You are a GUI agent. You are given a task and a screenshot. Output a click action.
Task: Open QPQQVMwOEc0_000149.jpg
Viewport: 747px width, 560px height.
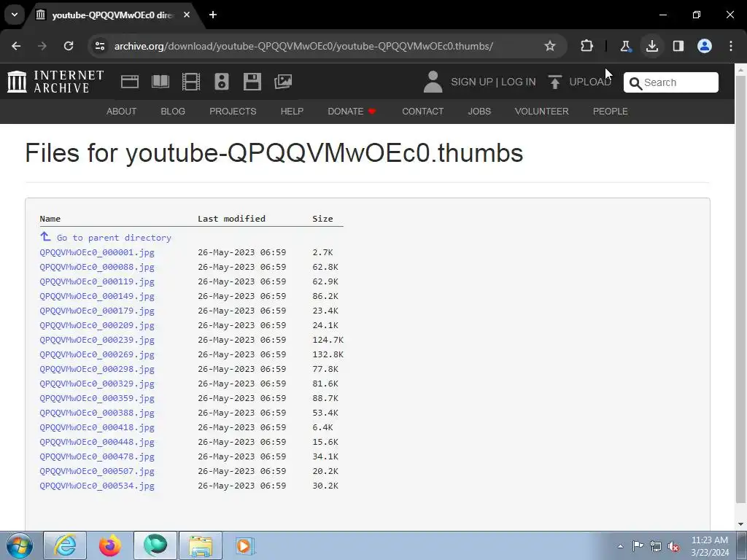[x=97, y=296]
